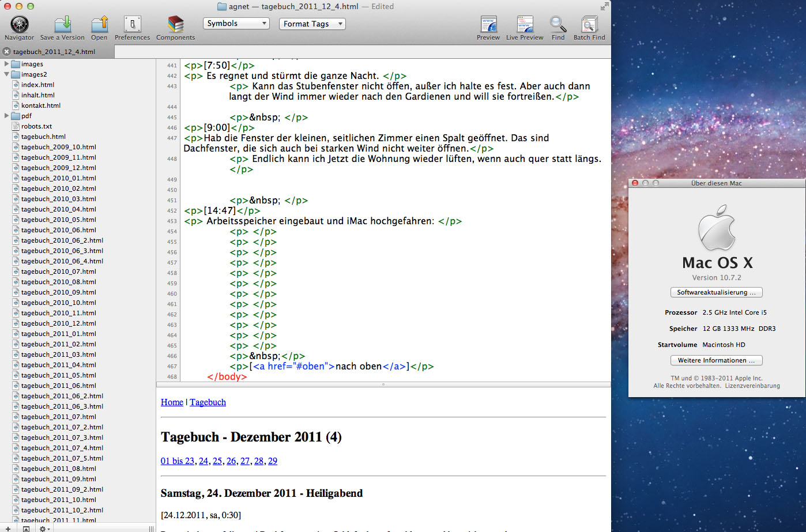This screenshot has width=806, height=532.
Task: Click the Find magnifier icon
Action: (x=558, y=24)
